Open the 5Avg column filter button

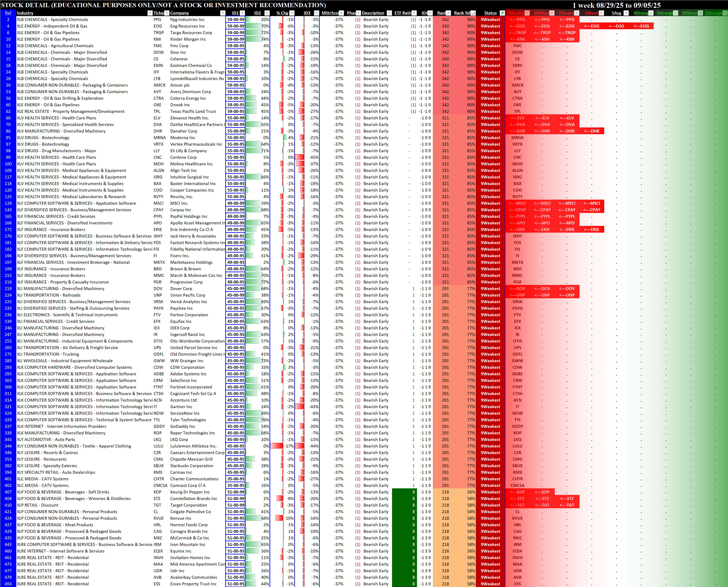click(626, 13)
